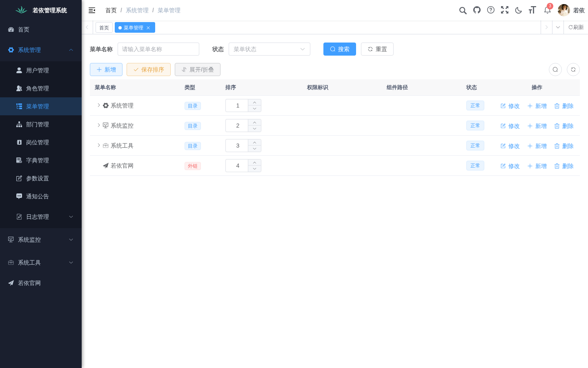This screenshot has height=368, width=588.
Task: Expand the 系统监控 table row
Action: pos(98,125)
